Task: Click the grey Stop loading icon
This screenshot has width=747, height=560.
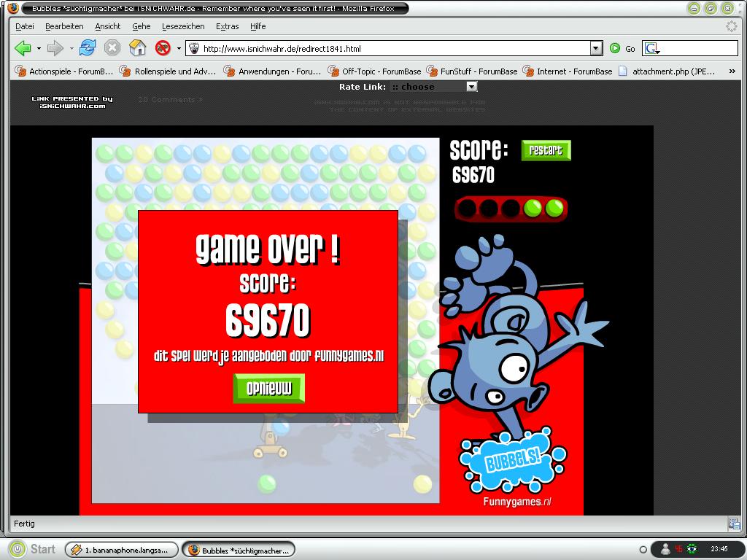Action: point(112,48)
